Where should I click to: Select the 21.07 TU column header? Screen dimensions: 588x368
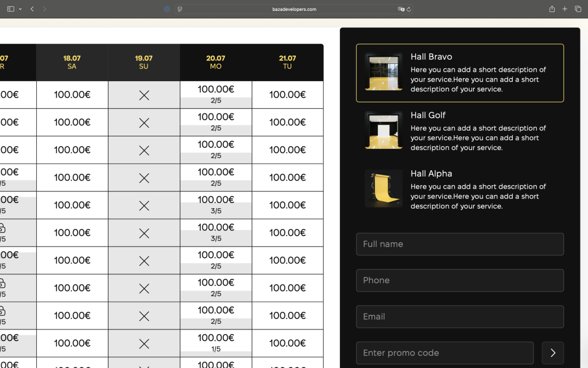(x=287, y=62)
